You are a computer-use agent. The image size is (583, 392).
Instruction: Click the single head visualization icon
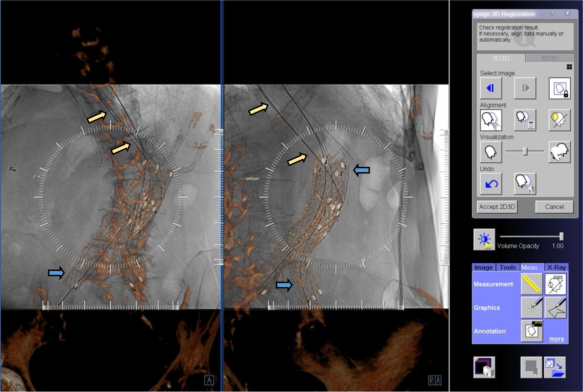click(x=490, y=152)
